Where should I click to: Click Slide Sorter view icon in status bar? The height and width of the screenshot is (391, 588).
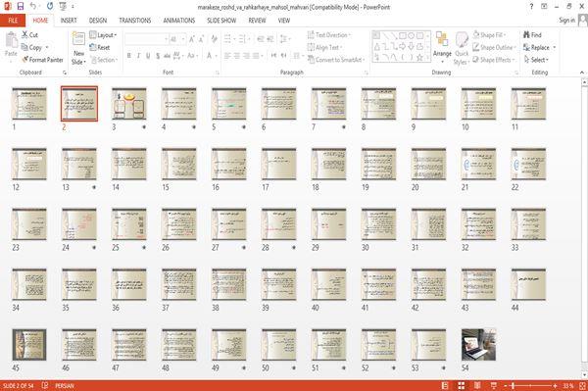tap(462, 385)
